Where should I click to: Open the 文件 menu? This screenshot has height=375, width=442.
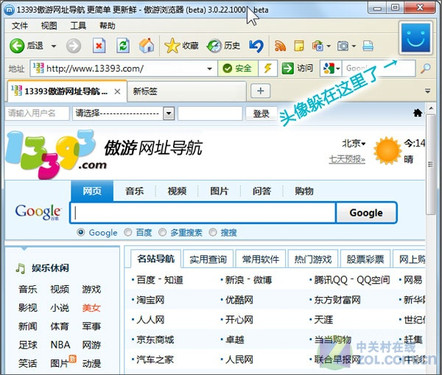tap(19, 25)
